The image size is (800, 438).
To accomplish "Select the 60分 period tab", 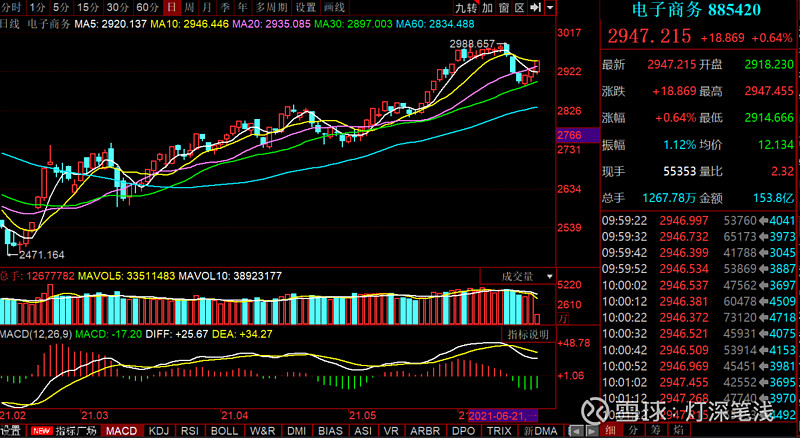I will click(x=148, y=7).
